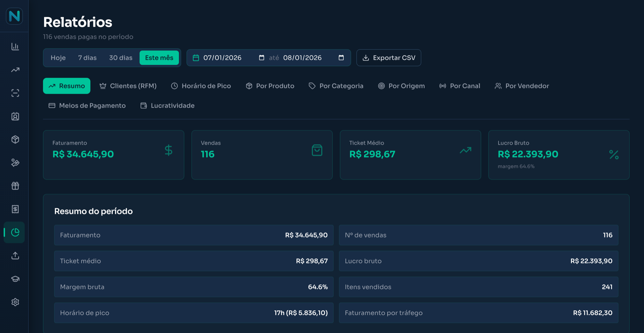Click the Faturamento R$ 34.645,90 card value
The width and height of the screenshot is (644, 333).
pos(83,154)
